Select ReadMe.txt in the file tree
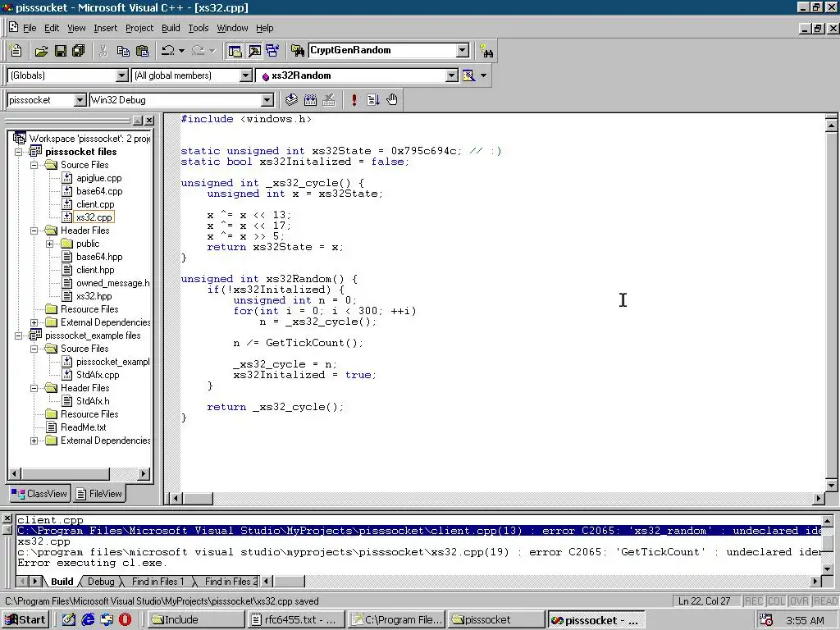840x630 pixels. tap(84, 427)
